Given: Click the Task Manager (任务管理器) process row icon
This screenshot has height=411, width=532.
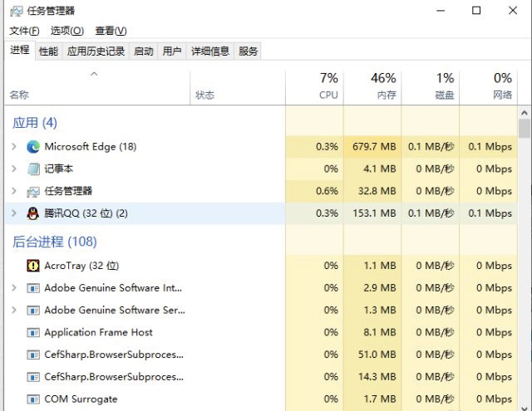Looking at the screenshot, I should coord(33,192).
